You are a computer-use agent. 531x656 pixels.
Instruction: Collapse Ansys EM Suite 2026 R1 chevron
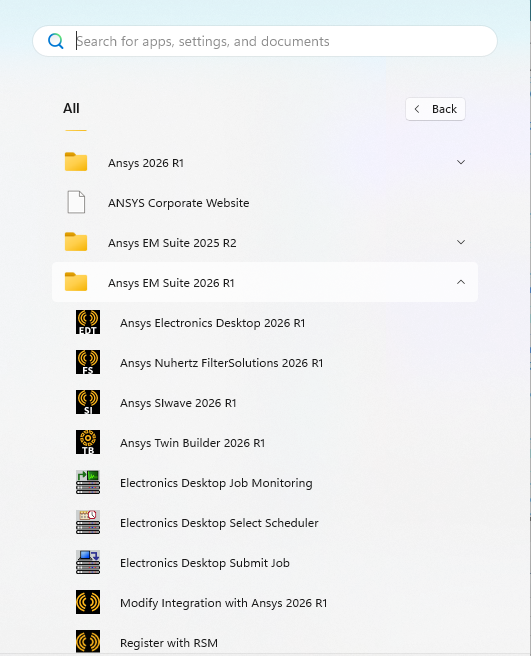461,282
